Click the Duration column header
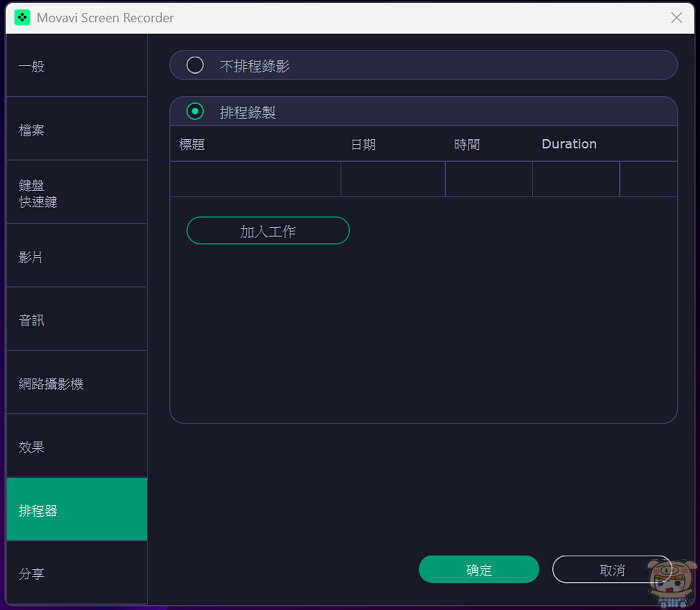This screenshot has height=610, width=700. click(x=569, y=144)
